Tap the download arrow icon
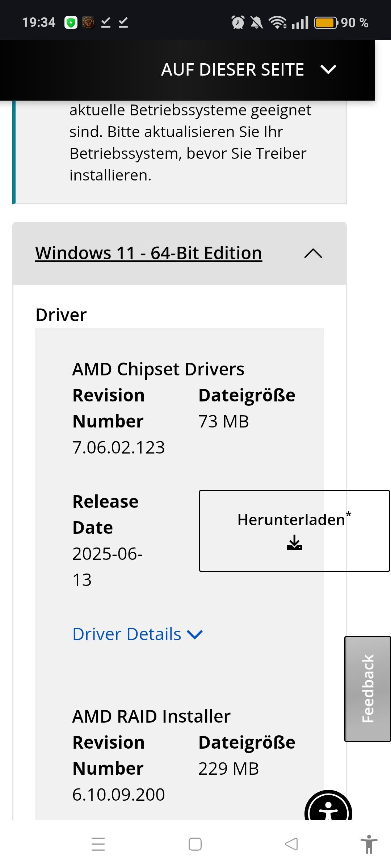The width and height of the screenshot is (391, 868). [x=294, y=542]
